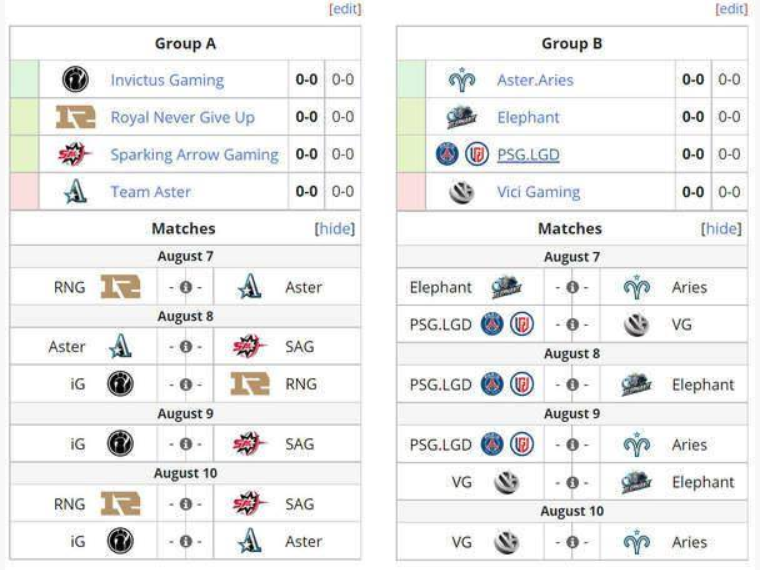
Task: Click the red elimination color cell beside Team Aster
Action: tap(24, 191)
